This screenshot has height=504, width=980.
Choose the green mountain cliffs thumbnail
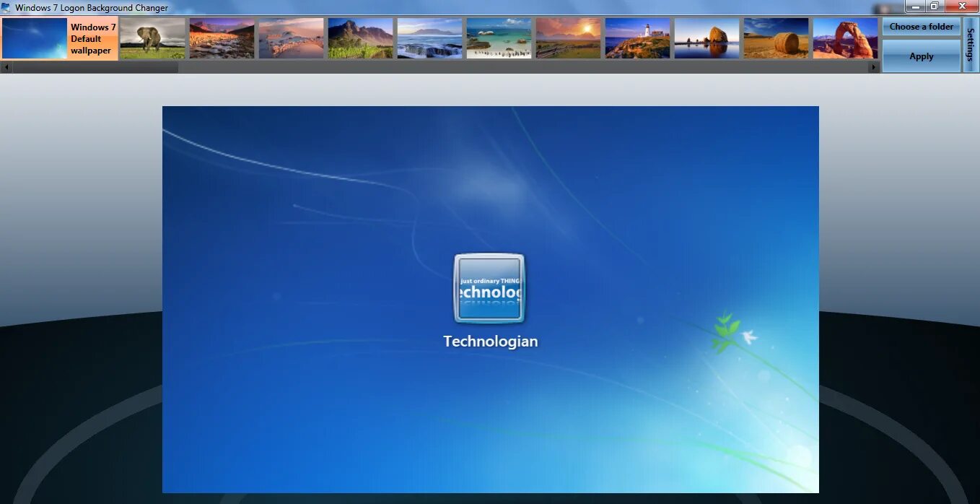pos(361,39)
